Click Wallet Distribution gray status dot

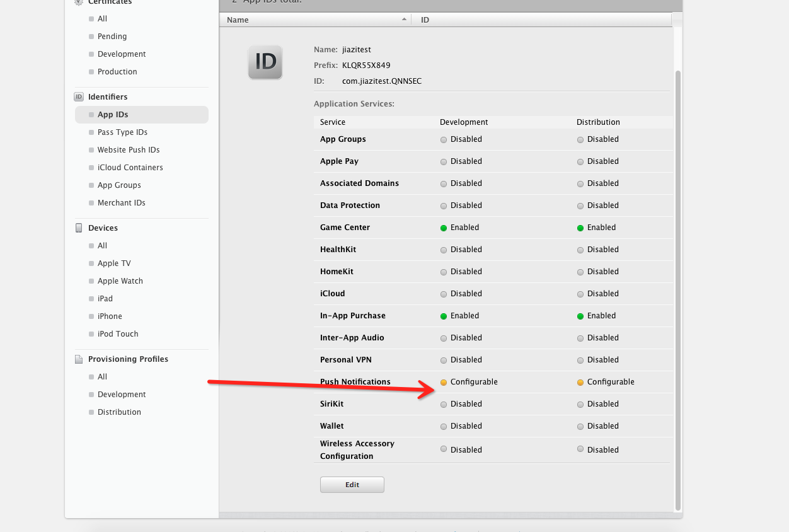pyautogui.click(x=580, y=426)
